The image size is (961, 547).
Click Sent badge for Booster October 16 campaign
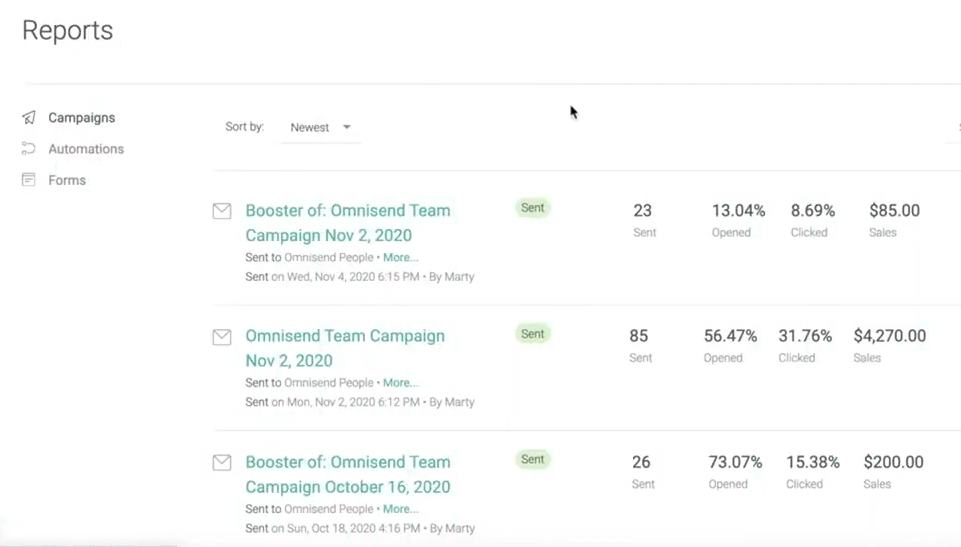(533, 459)
